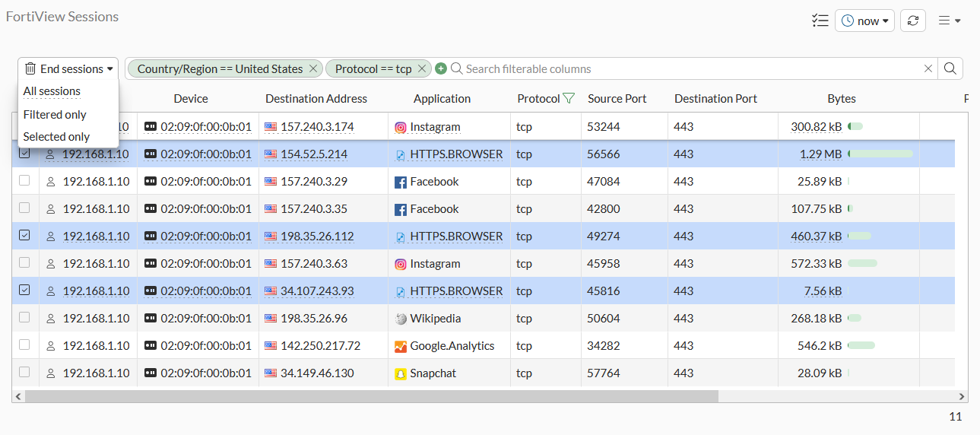Click the refresh icon button
The width and height of the screenshot is (980, 435).
(x=912, y=21)
